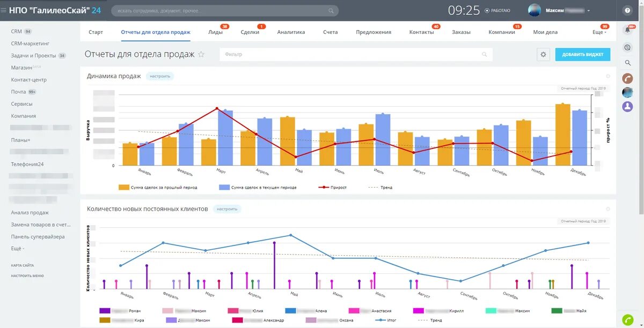Viewport: 644px width, 328px height.
Task: Switch to the Старт tab
Action: (96, 32)
